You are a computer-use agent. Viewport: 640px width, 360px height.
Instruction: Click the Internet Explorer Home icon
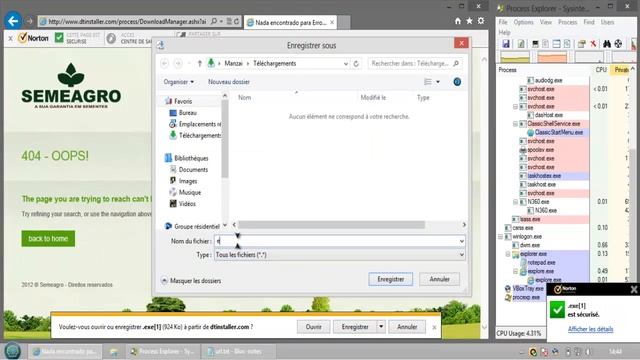(x=458, y=21)
